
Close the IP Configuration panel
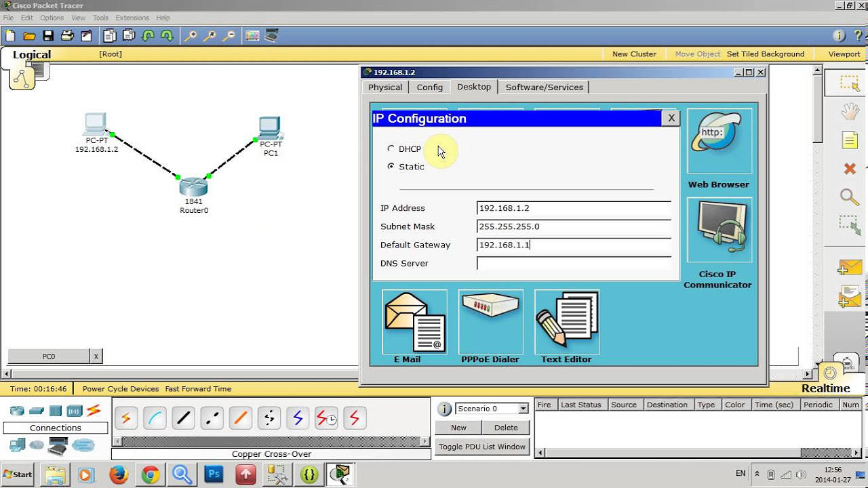coord(671,118)
